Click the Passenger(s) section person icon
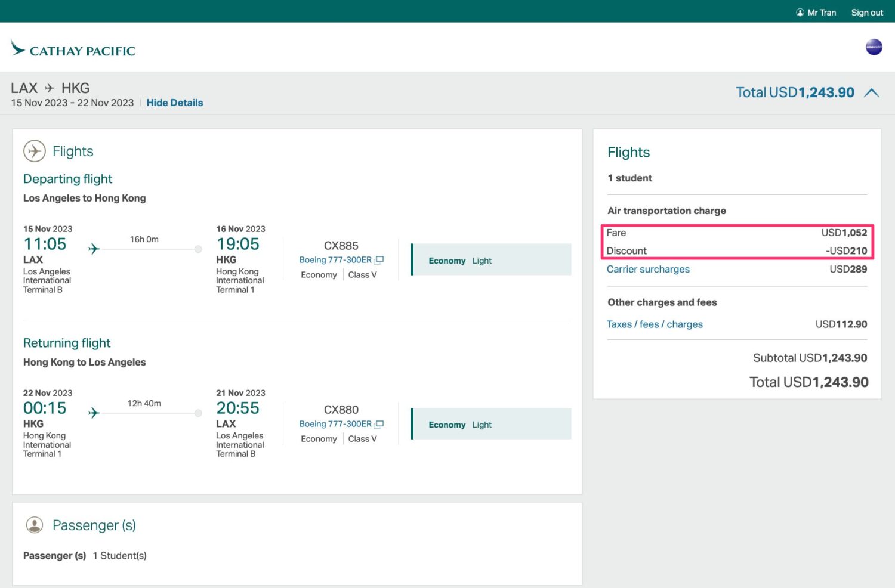Viewport: 895px width, 588px height. tap(35, 525)
